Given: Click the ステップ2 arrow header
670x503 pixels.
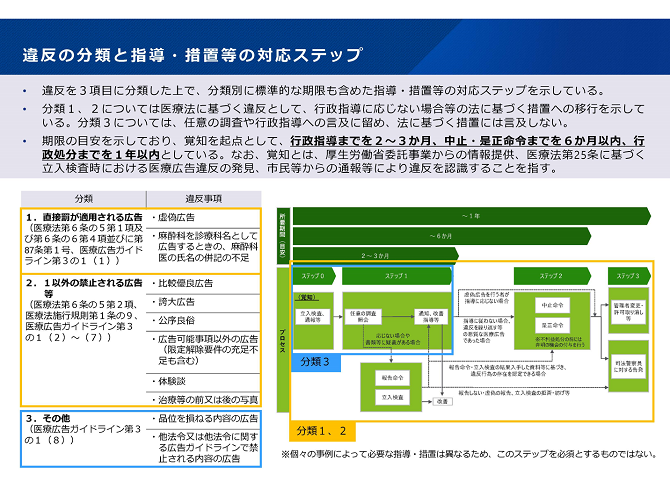Looking at the screenshot, I should pyautogui.click(x=552, y=276).
